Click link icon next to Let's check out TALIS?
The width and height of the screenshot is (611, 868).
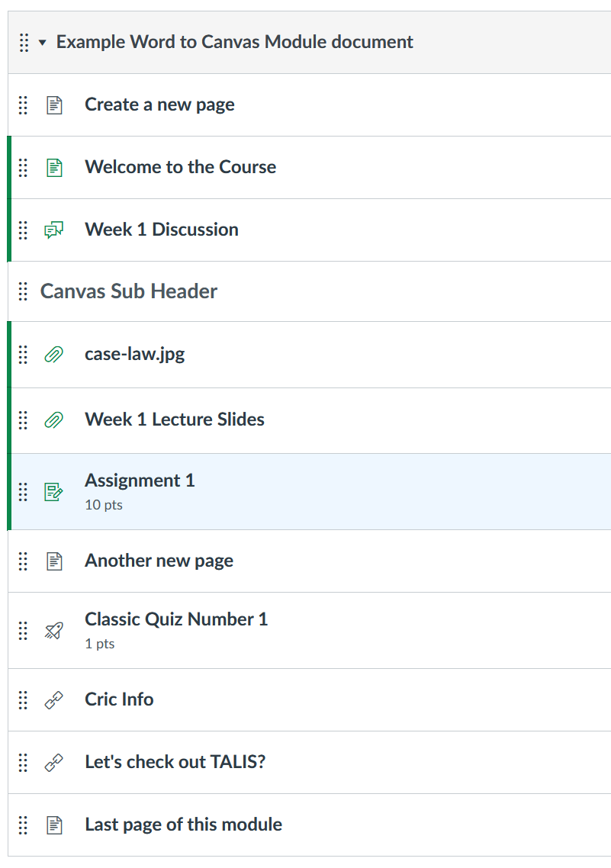click(53, 763)
